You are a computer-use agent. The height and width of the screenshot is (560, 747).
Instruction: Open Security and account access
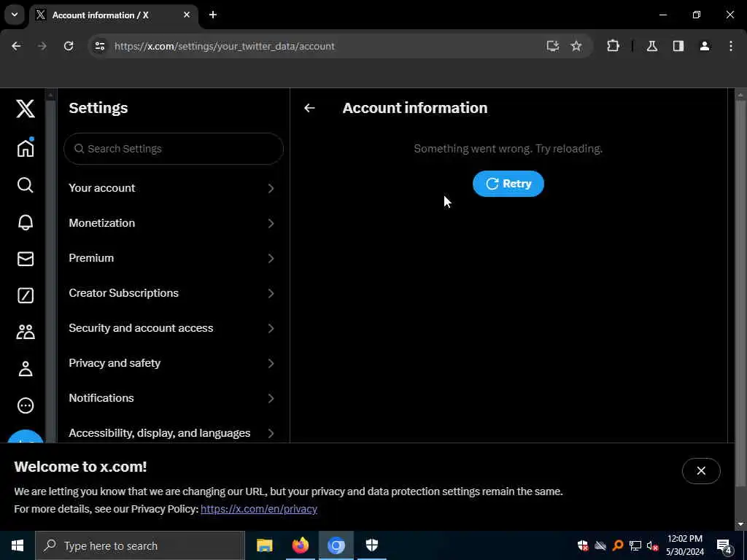tap(173, 328)
